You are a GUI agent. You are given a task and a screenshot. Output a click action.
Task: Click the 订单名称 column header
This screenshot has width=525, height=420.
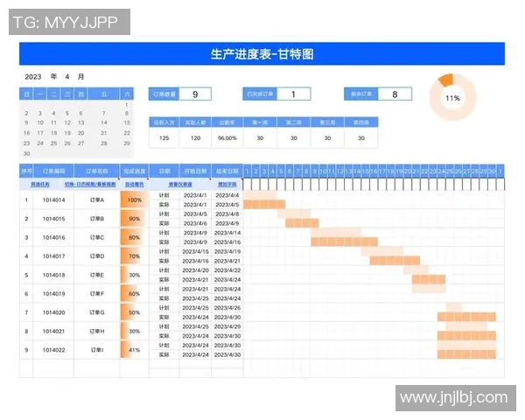pos(97,171)
